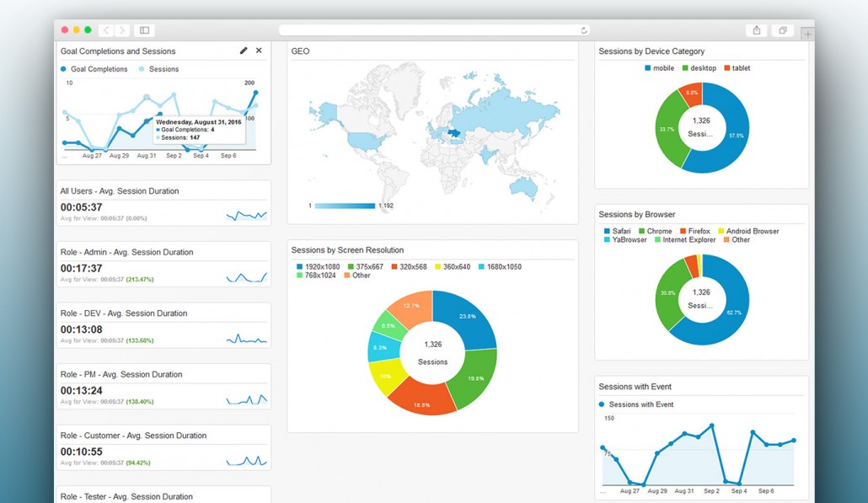Screen dimensions: 868x503
Task: Click the "00:05:37" All Users duration value
Action: pos(82,207)
